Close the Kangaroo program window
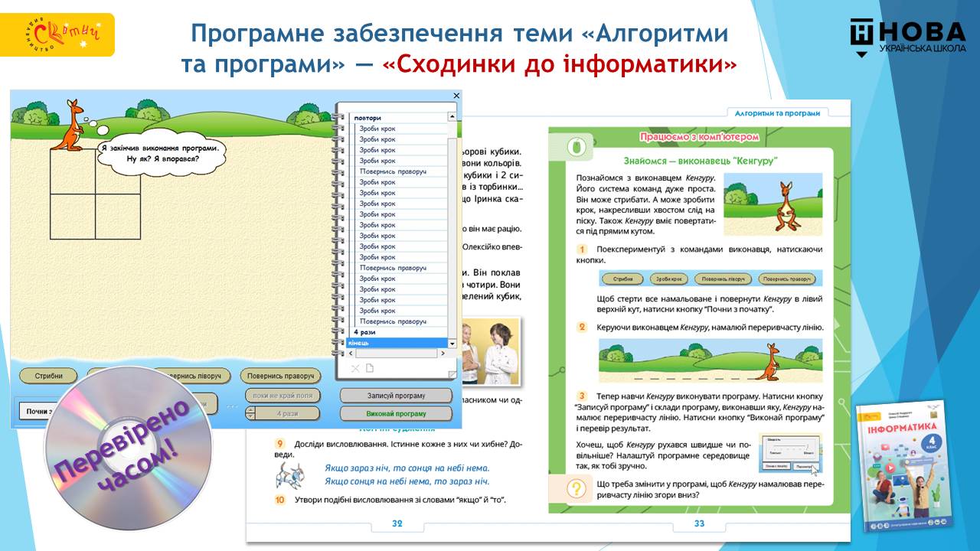 [x=456, y=96]
